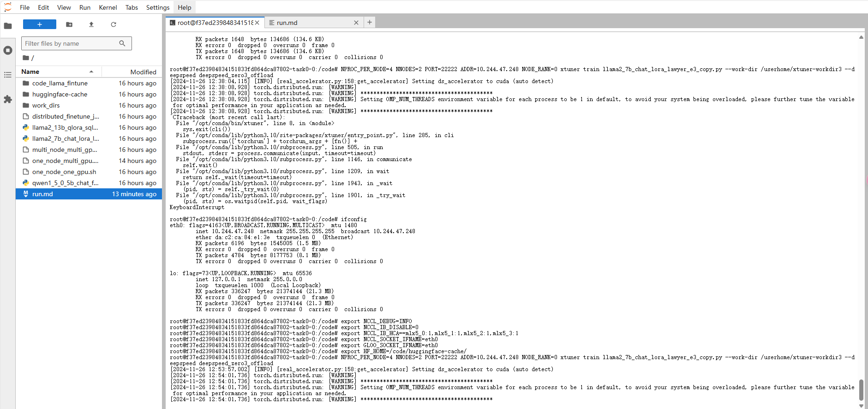Select the one_node_one_gpu.sh file

tap(64, 172)
